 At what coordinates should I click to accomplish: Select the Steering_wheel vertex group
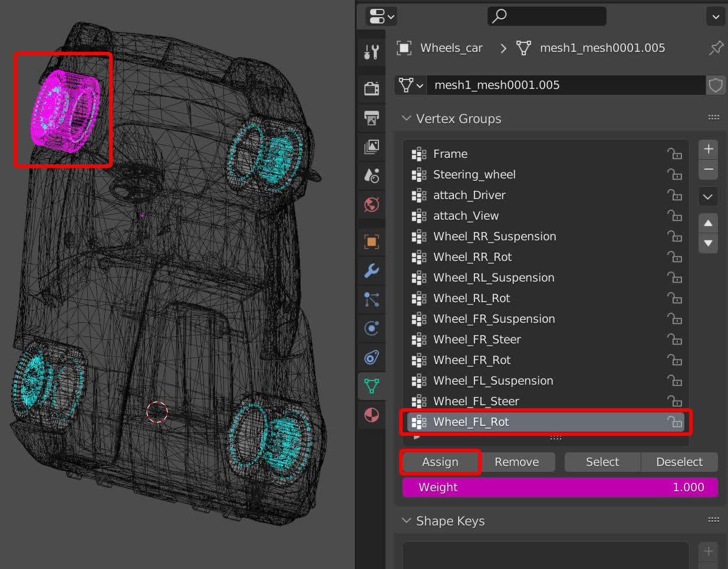coord(545,174)
